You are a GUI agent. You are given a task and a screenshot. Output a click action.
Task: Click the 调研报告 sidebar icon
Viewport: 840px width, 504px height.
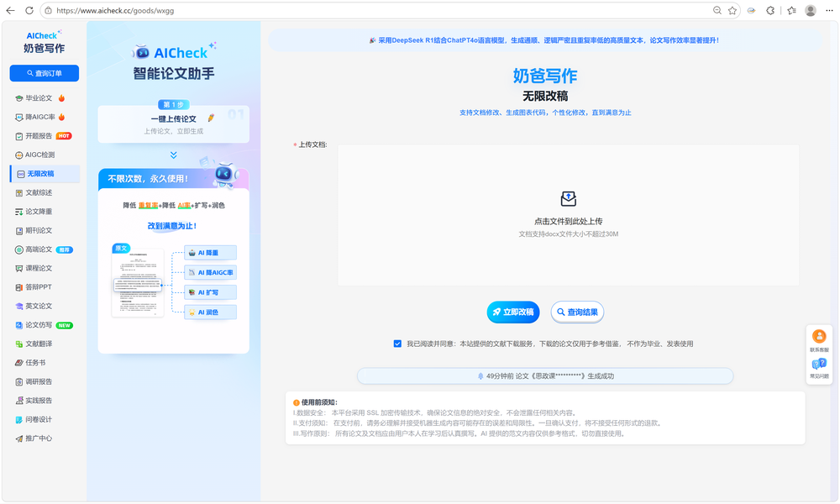[19, 382]
